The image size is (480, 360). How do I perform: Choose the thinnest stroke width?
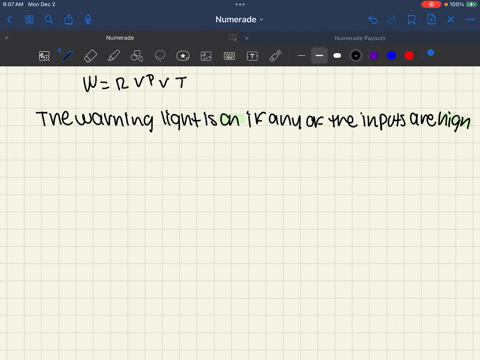[301, 56]
